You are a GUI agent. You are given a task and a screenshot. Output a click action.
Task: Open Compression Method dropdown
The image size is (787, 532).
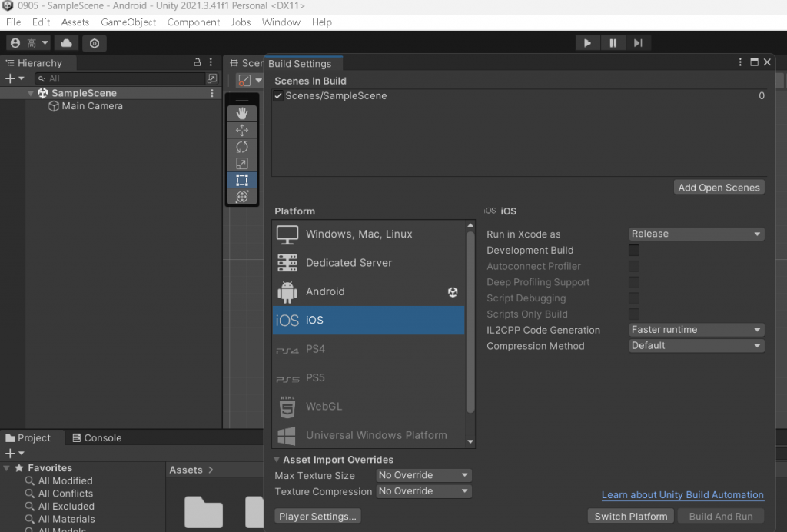696,346
